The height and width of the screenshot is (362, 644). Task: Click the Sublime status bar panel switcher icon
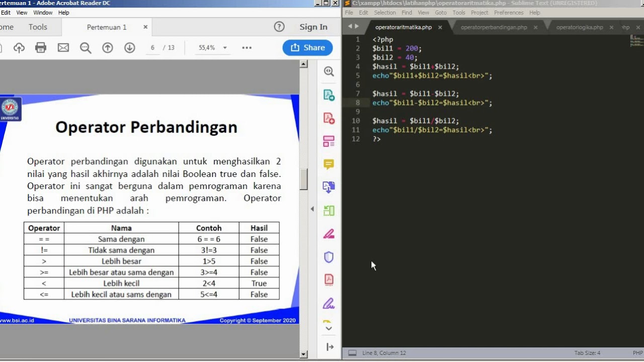click(353, 353)
